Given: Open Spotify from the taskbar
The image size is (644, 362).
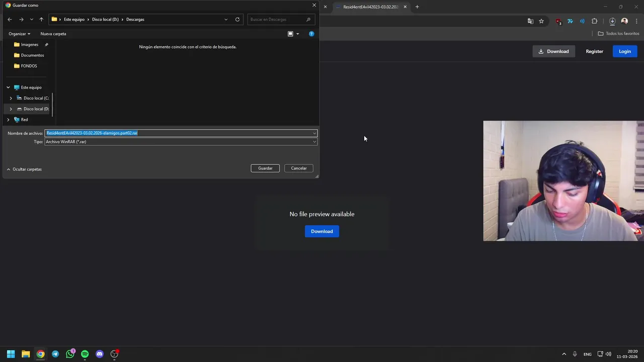Looking at the screenshot, I should [85, 354].
